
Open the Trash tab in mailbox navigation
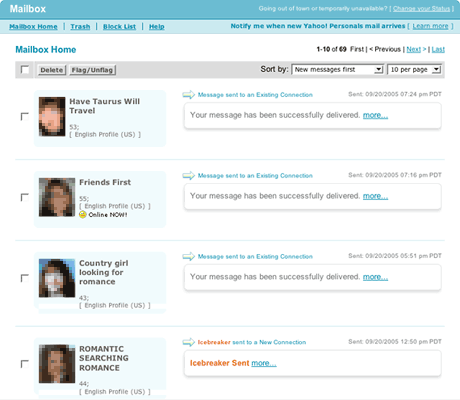[80, 27]
